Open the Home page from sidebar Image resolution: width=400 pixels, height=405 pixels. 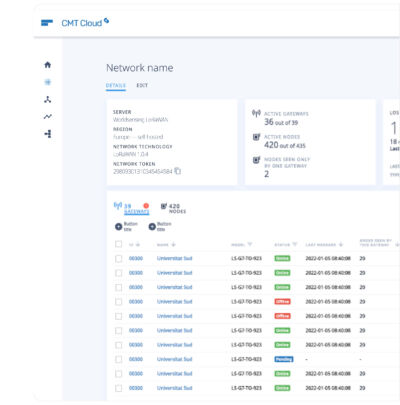[48, 65]
